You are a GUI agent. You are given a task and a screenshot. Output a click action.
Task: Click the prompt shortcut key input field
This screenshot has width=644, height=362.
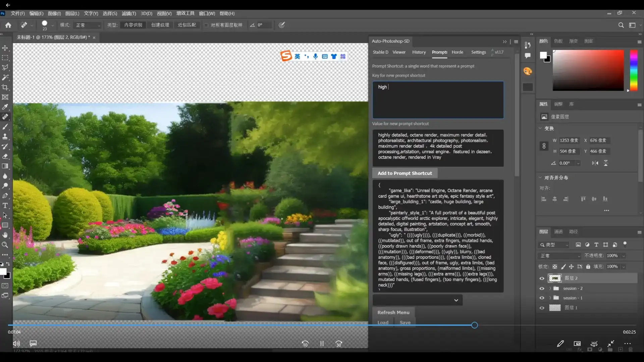tap(438, 100)
